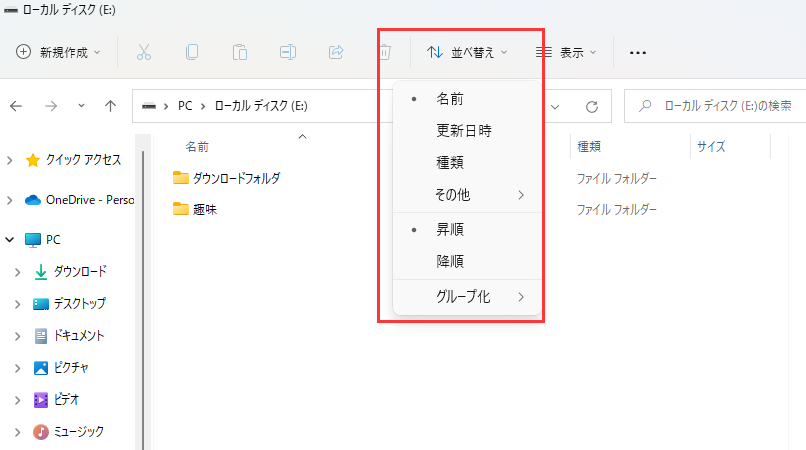This screenshot has width=806, height=450.
Task: Click the ミュージック icon in sidebar
Action: click(x=41, y=432)
